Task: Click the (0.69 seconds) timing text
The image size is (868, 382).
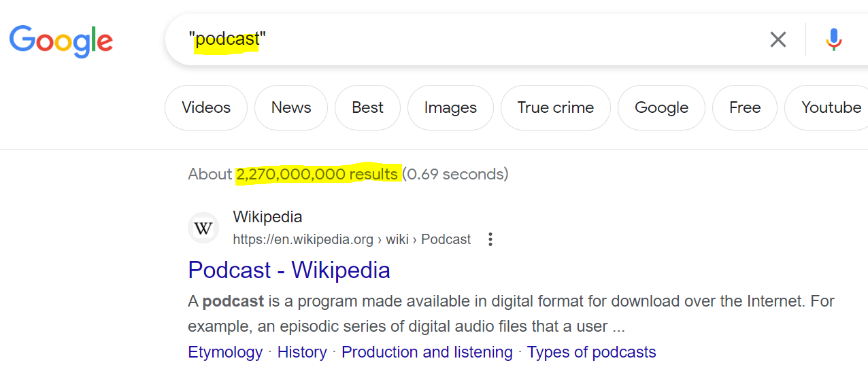Action: click(x=455, y=174)
